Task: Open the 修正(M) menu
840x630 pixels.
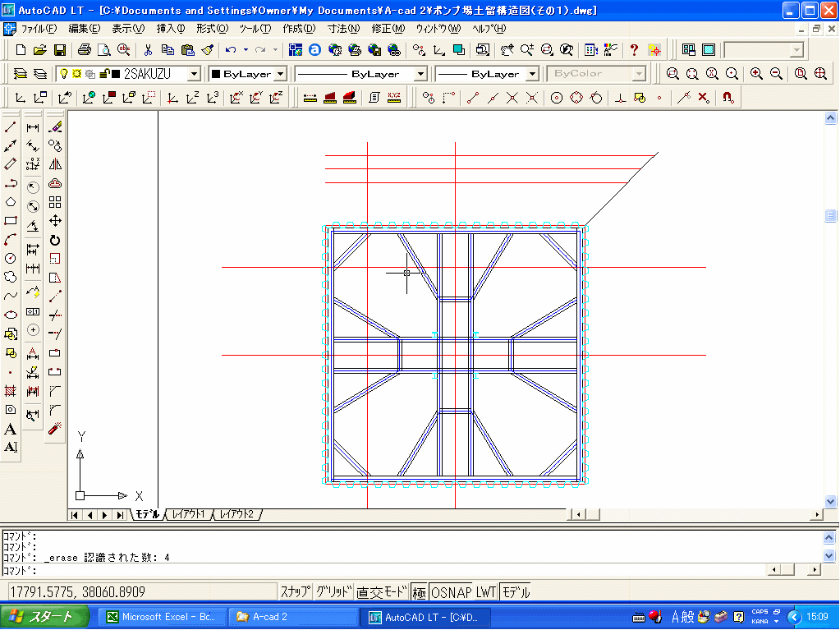Action: tap(388, 29)
